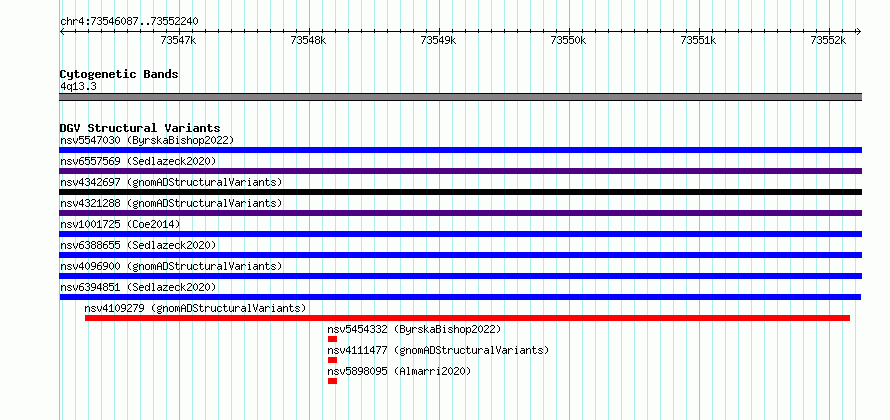Click the nsv6394851 (Sedlazeck2020) label
The image size is (890, 420).
pyautogui.click(x=138, y=287)
